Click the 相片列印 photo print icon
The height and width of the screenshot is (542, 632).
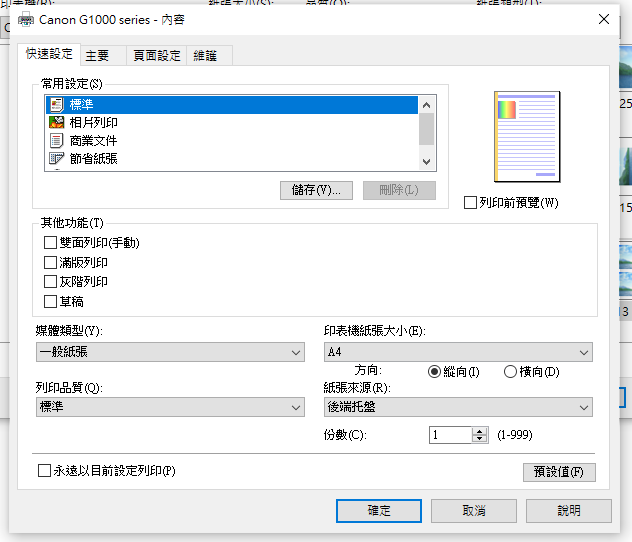click(56, 122)
